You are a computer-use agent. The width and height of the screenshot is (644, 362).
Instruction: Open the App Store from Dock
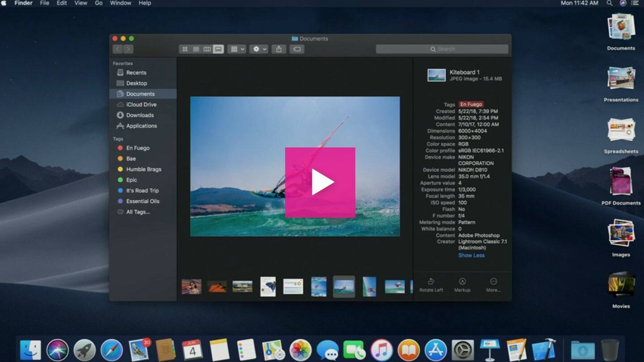click(x=436, y=350)
